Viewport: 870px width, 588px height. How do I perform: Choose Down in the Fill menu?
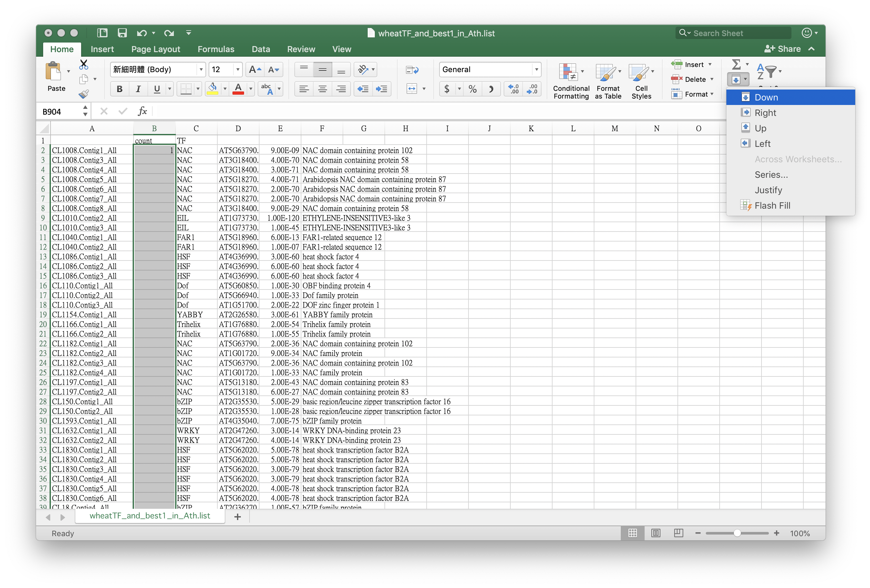(x=790, y=97)
